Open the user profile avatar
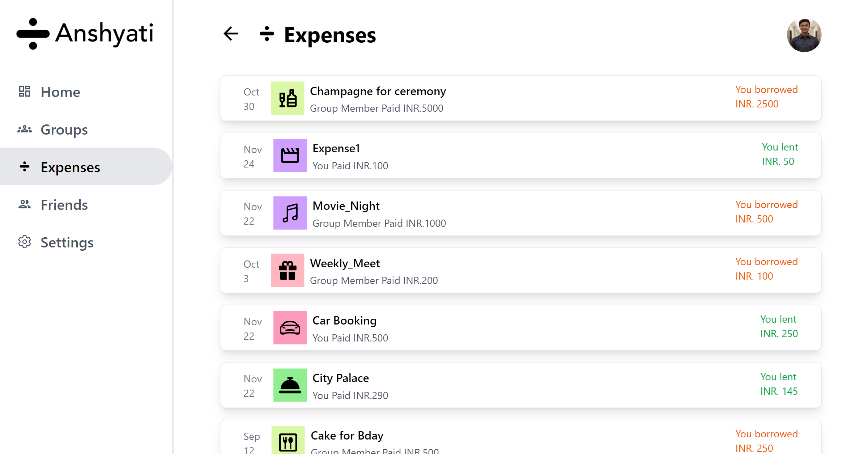The width and height of the screenshot is (868, 454). point(804,35)
